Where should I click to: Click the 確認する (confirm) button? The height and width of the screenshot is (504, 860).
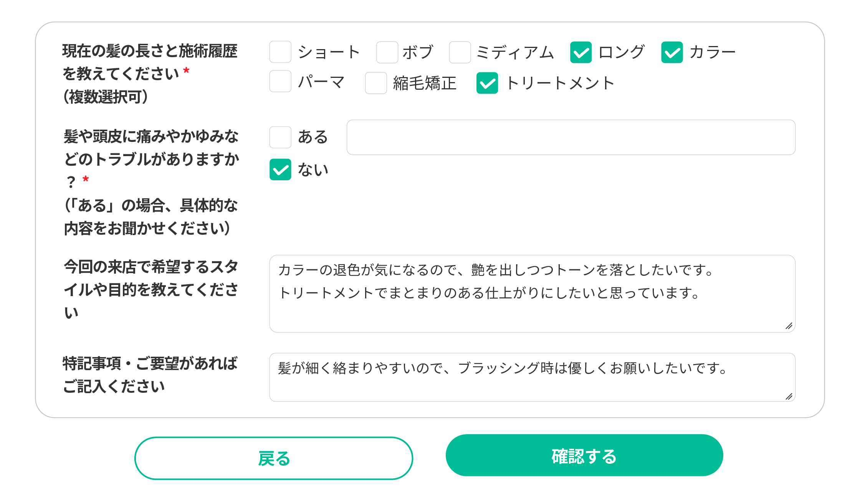pyautogui.click(x=584, y=456)
